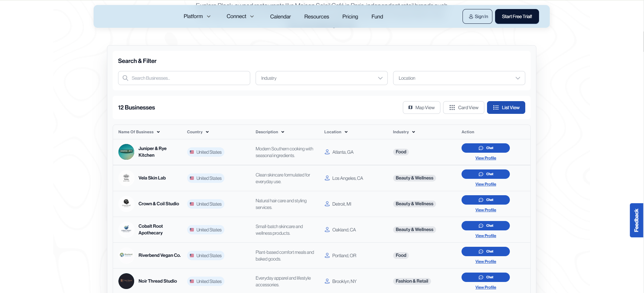Switch to Card View
Screen dimensions: 644x293
[x=464, y=107]
